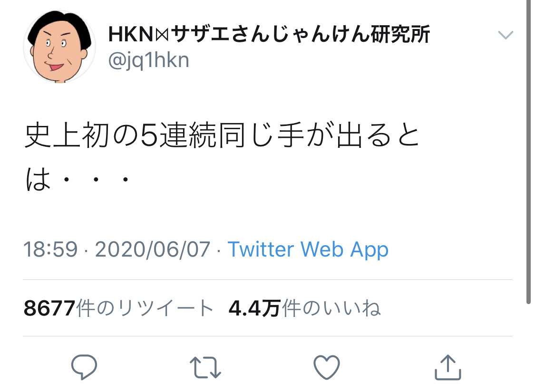This screenshot has width=535, height=392.
Task: Expand the tweet options chevron
Action: (506, 35)
